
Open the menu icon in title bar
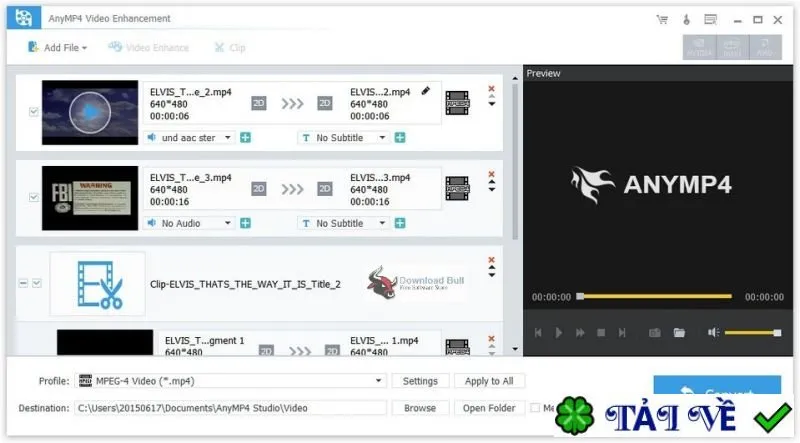click(x=710, y=19)
